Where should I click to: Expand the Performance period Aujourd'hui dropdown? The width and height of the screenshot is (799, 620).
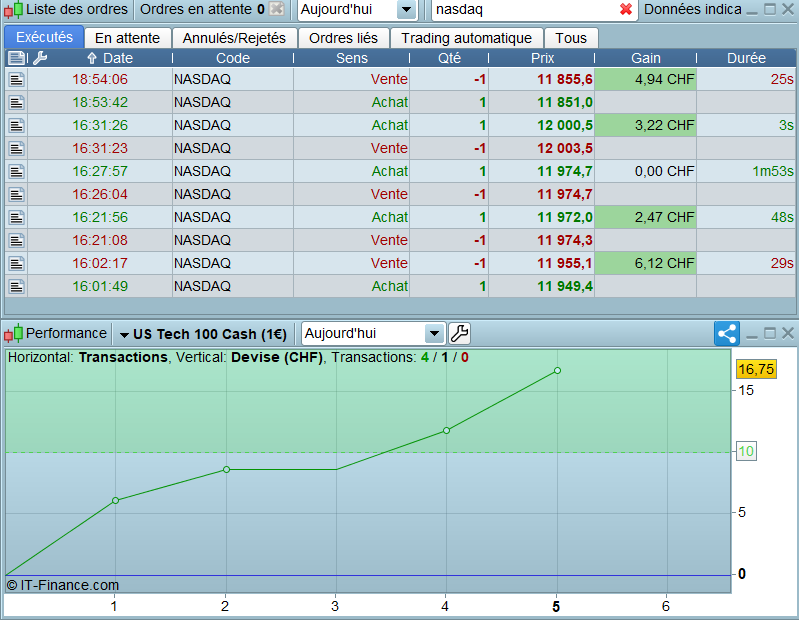[x=434, y=334]
